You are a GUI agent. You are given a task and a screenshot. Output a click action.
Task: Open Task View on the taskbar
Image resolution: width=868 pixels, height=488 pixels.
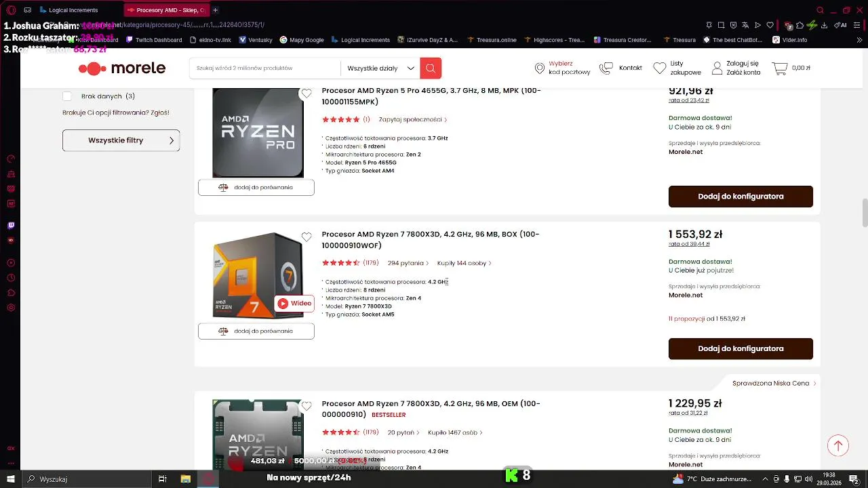[163, 479]
